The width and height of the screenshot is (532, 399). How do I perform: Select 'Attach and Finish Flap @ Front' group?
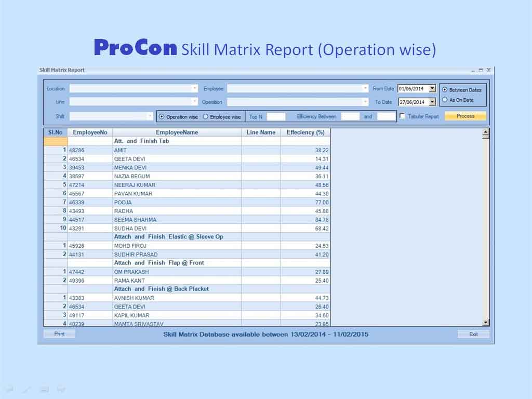click(x=187, y=263)
